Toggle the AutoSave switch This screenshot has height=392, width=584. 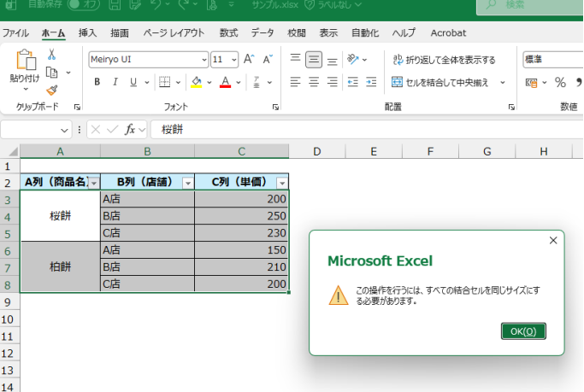(83, 5)
